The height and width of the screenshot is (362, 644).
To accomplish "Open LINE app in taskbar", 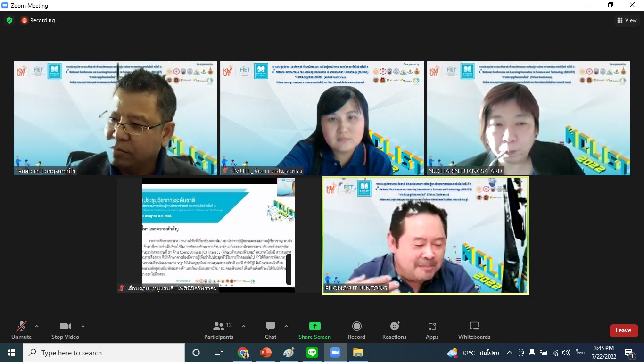I will coord(312,353).
